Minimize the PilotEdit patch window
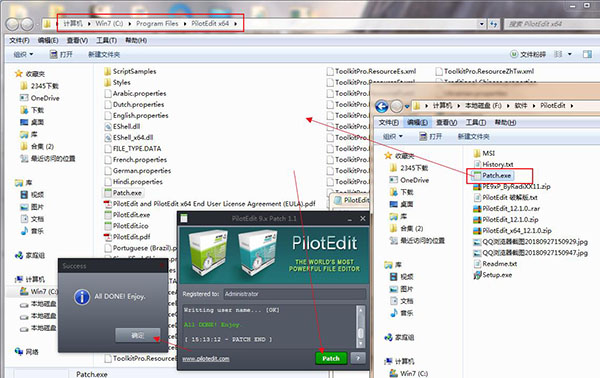This screenshot has width=600, height=378. coord(350,219)
